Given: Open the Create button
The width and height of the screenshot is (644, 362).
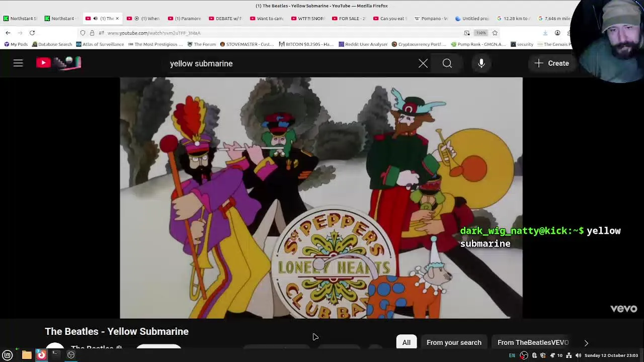Looking at the screenshot, I should coord(552,63).
